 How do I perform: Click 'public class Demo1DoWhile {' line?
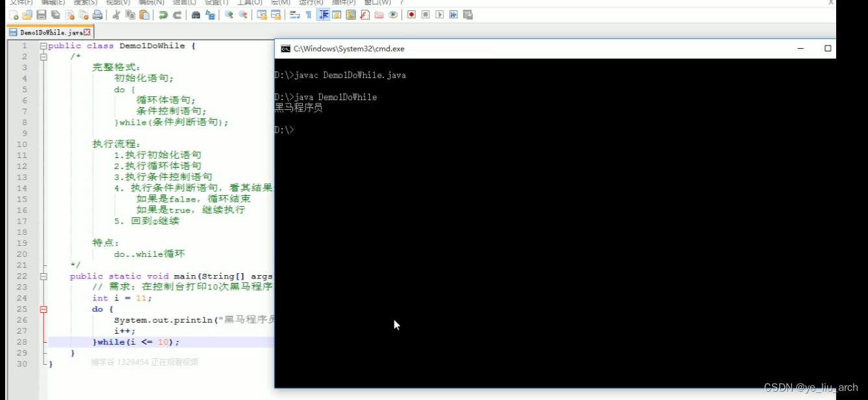click(x=121, y=46)
